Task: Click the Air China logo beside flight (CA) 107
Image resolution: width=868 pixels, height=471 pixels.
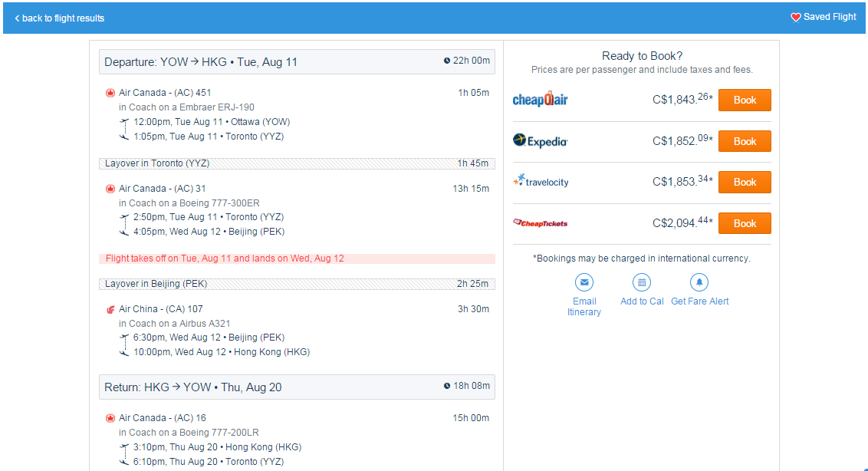Action: click(x=109, y=308)
